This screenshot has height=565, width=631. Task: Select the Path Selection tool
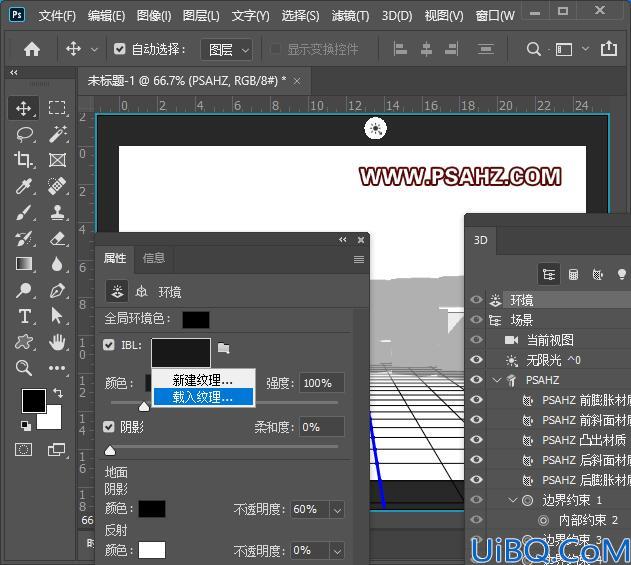tap(57, 316)
